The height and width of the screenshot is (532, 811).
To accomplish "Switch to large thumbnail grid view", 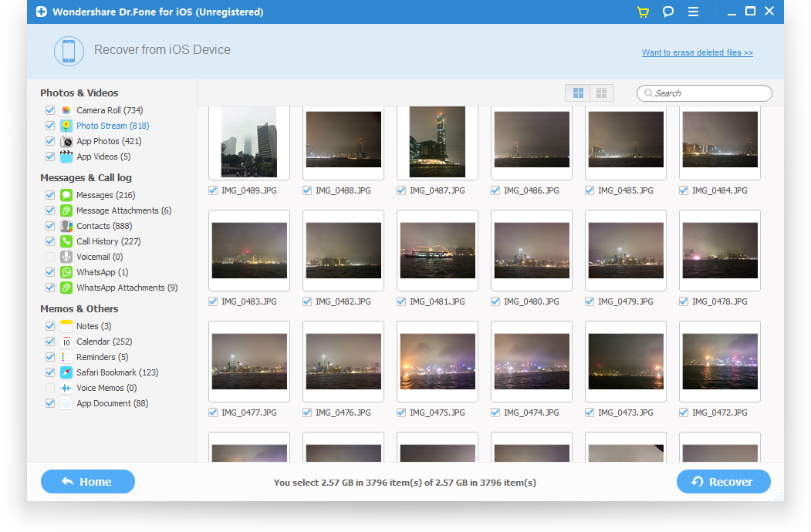I will coord(577,93).
